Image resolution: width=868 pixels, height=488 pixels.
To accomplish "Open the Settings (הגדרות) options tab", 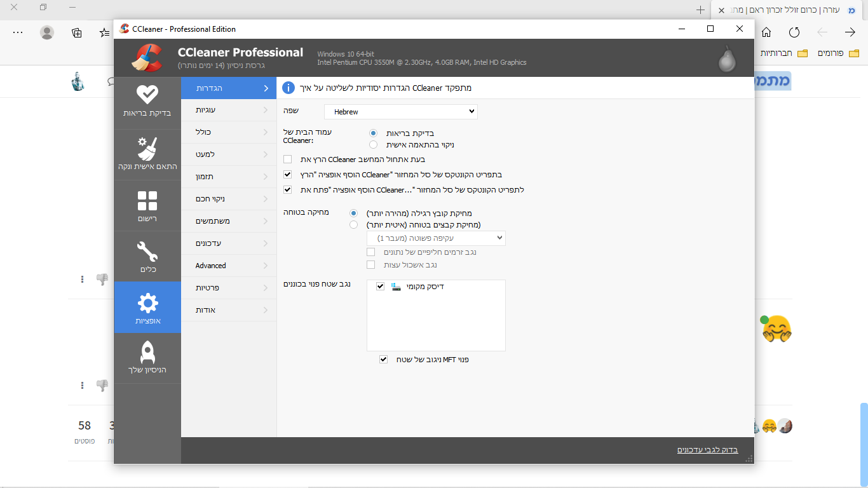I will tap(229, 88).
